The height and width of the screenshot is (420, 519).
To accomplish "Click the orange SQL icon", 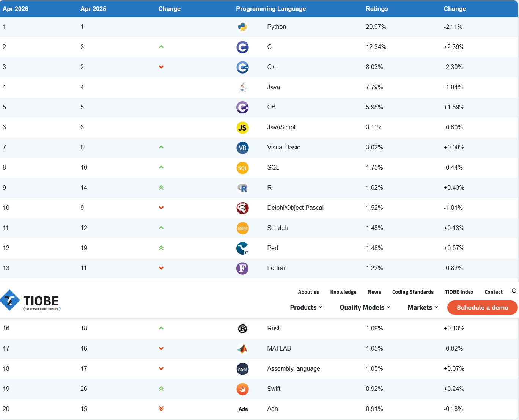I will click(242, 168).
